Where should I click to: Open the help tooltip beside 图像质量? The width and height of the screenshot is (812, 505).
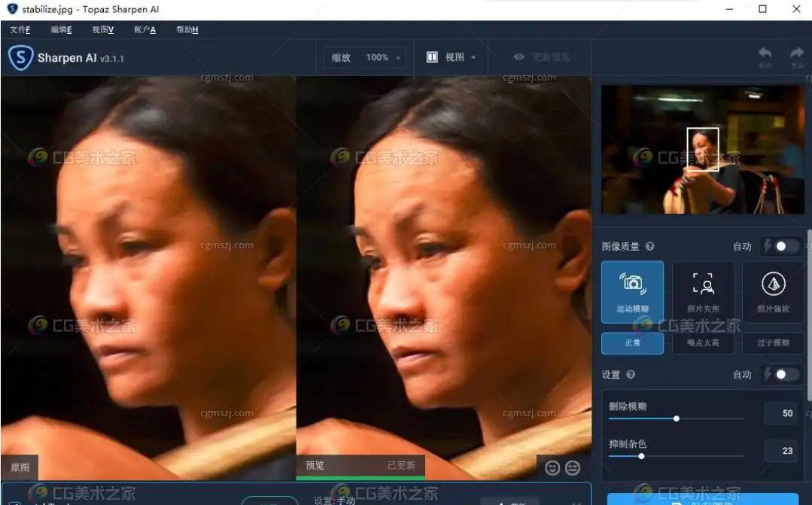click(x=648, y=246)
